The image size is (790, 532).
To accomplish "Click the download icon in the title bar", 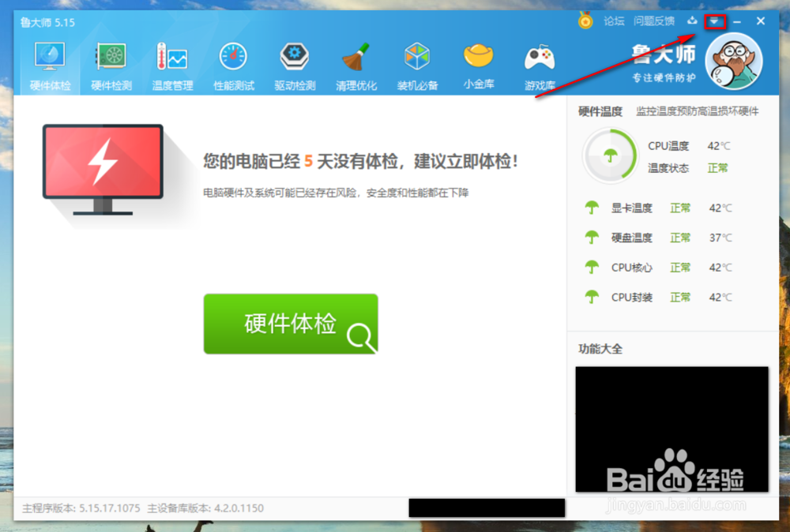I will 693,21.
